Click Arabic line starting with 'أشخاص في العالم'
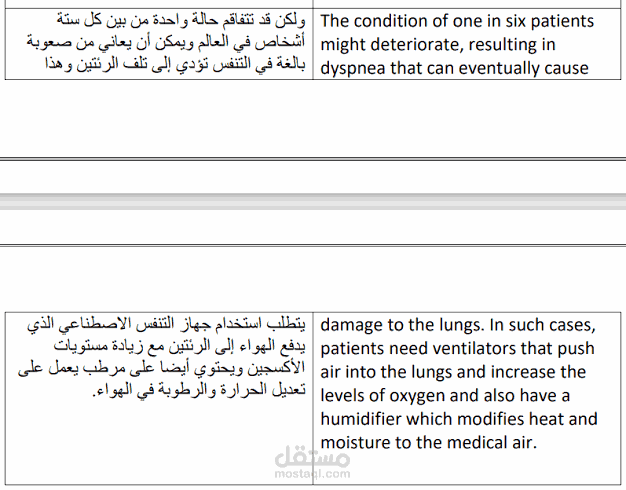Viewport: 626px width, 490px height. point(166,42)
